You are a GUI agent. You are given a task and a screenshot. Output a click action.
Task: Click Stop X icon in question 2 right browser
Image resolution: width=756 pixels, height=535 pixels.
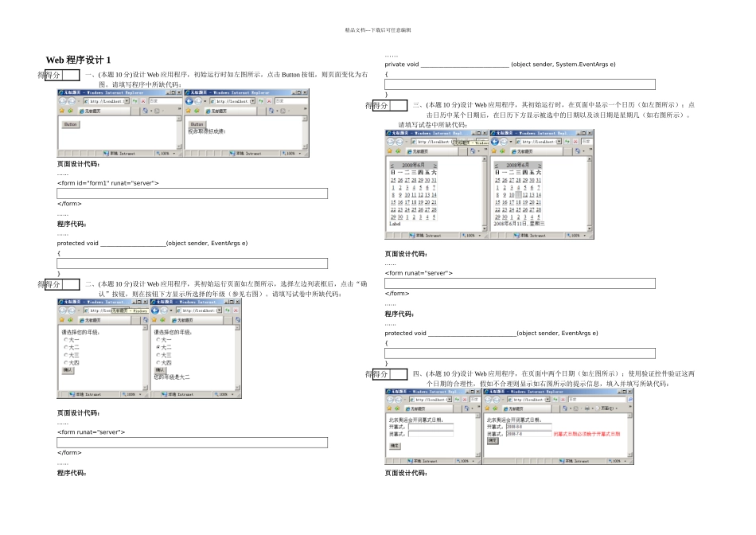[x=236, y=310]
